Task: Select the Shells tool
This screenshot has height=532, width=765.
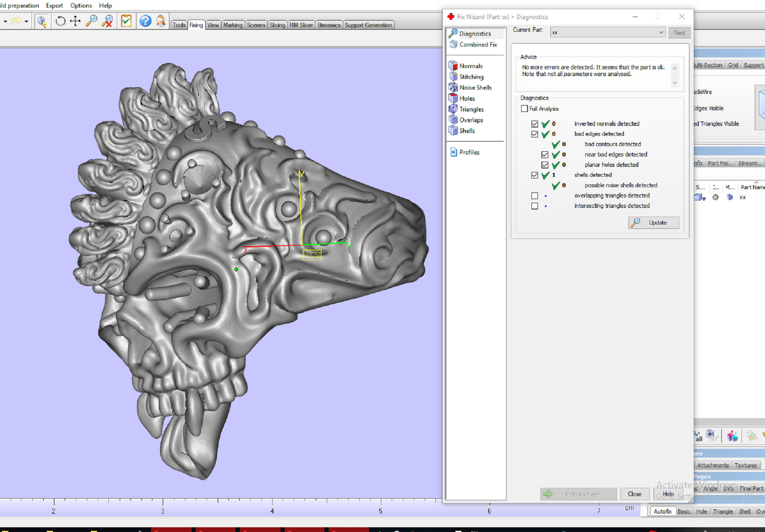Action: coord(467,131)
